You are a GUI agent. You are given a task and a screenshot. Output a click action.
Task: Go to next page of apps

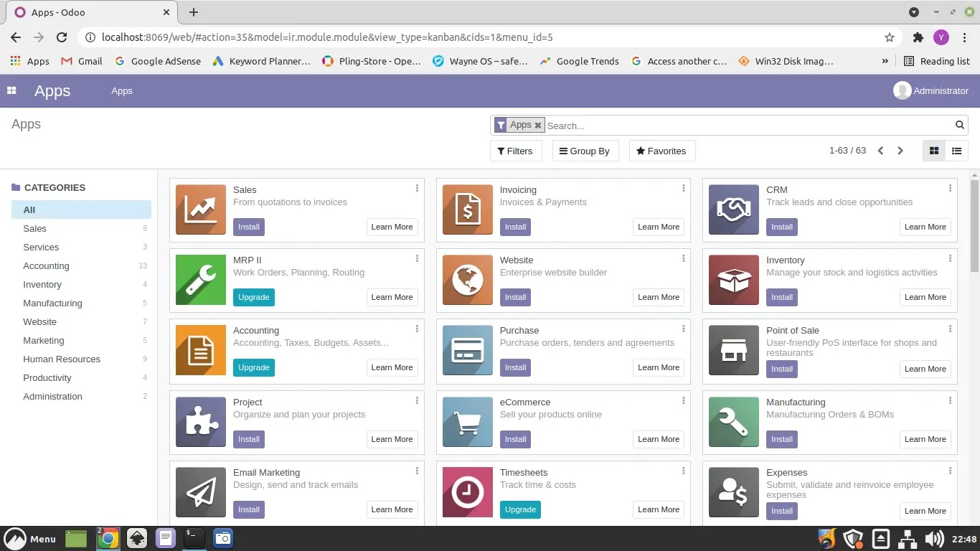click(900, 151)
